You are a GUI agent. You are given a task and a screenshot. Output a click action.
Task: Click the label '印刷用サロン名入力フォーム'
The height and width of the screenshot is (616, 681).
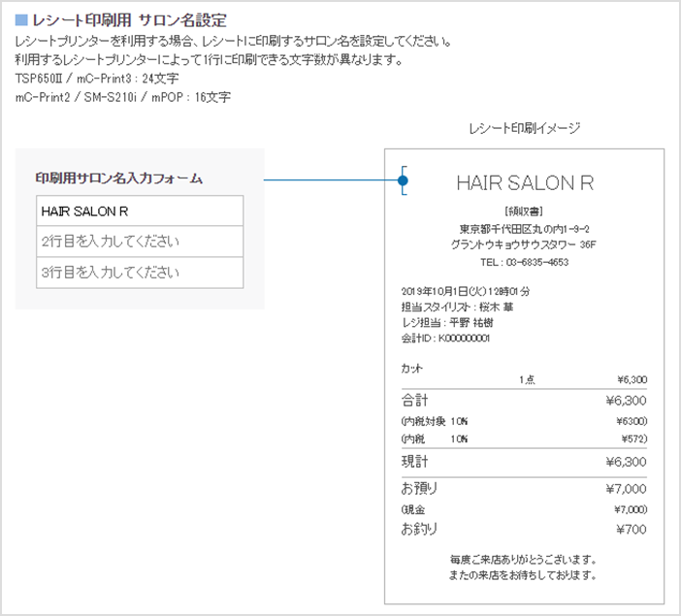(119, 178)
